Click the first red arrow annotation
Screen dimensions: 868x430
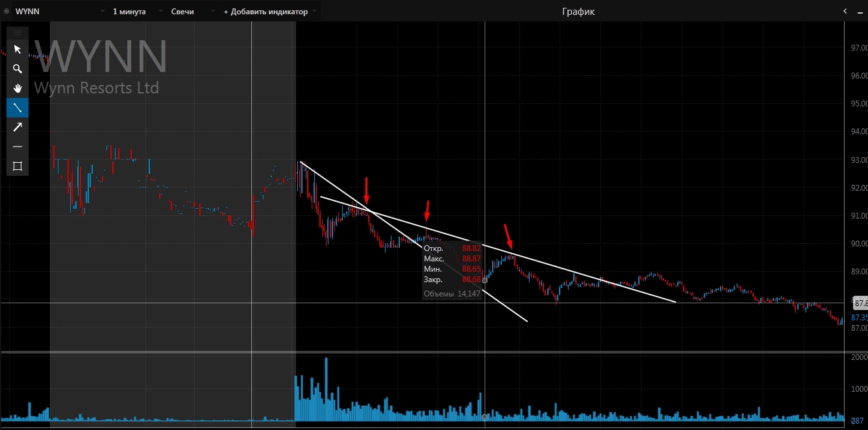[x=367, y=190]
